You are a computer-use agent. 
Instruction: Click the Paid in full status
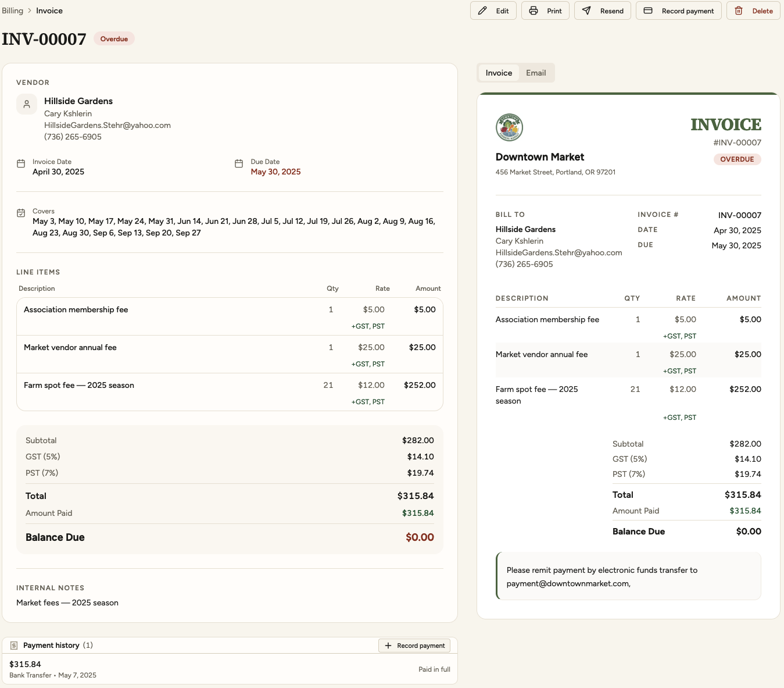point(434,669)
